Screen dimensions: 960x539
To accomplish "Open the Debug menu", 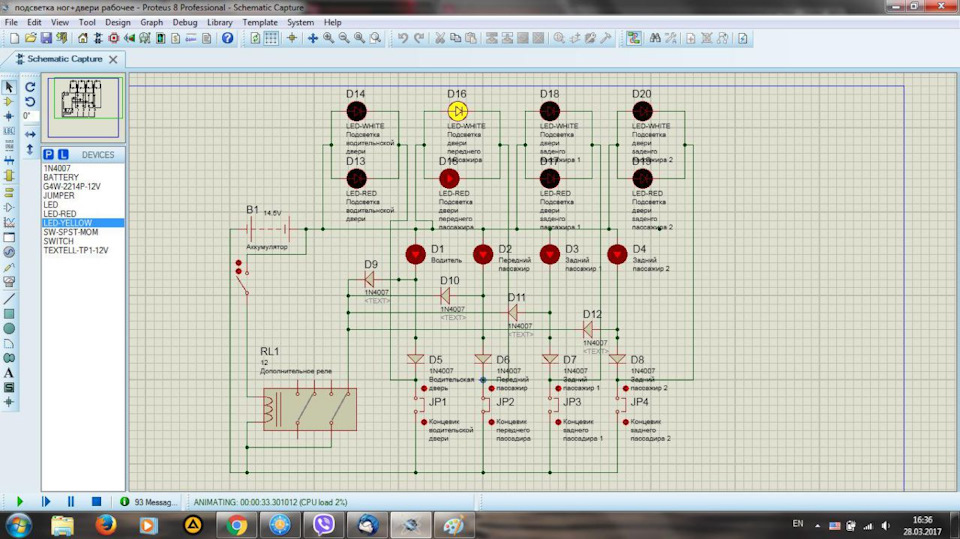I will click(x=184, y=22).
